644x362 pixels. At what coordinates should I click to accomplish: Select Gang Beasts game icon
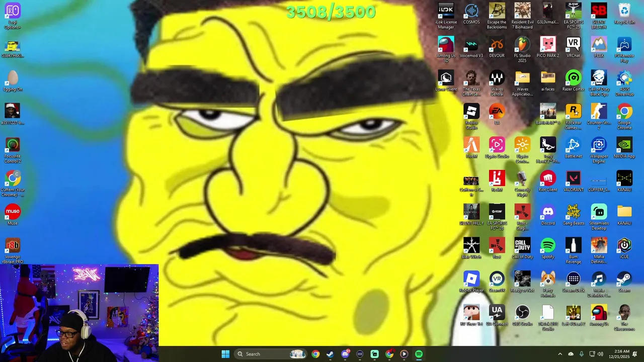coord(573,215)
